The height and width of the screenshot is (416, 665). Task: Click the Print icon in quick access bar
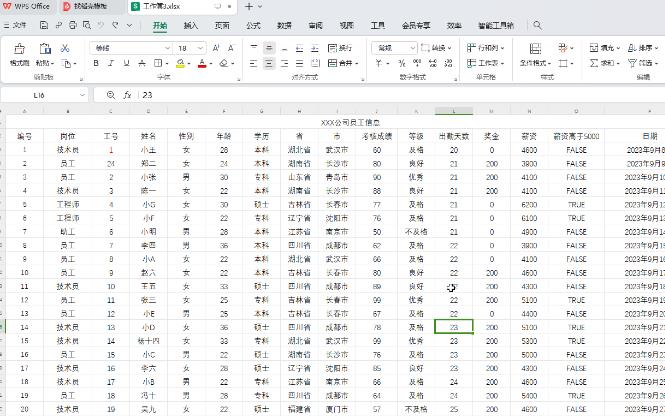pyautogui.click(x=73, y=25)
